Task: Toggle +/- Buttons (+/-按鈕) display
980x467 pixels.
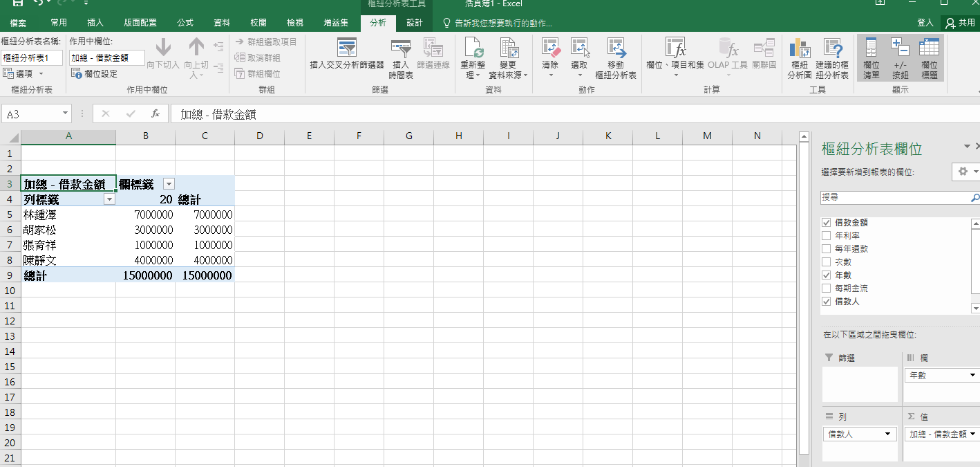Action: 900,58
